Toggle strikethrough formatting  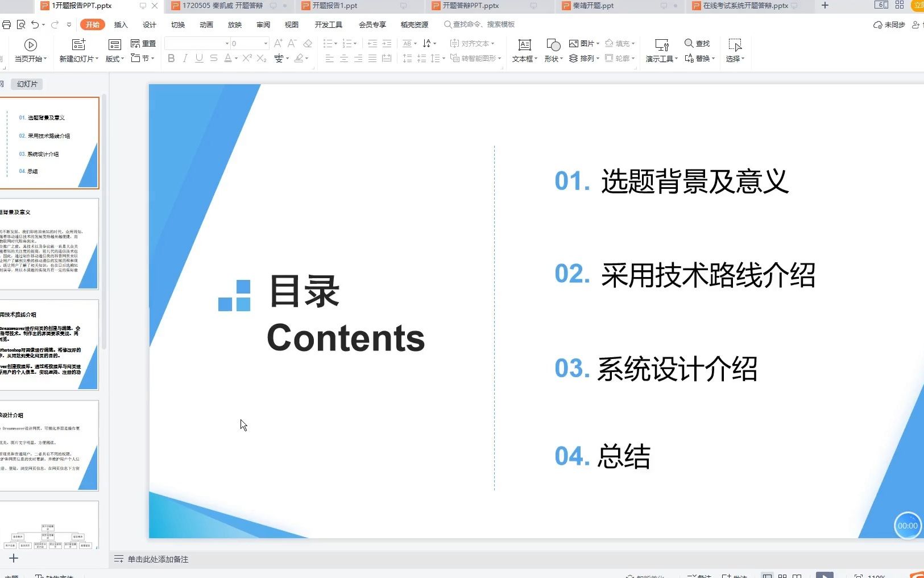tap(214, 58)
